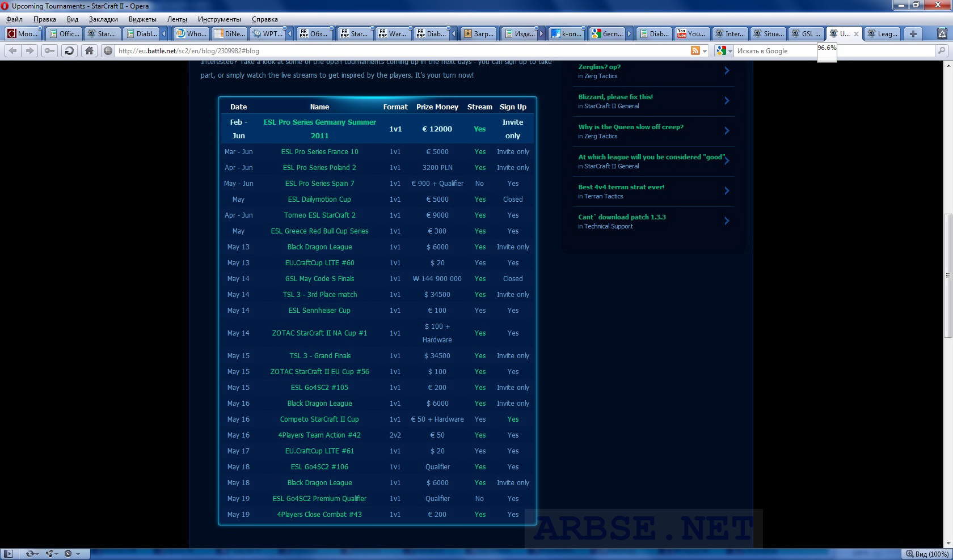Open arrow for 'Zerglins? op?' topic
This screenshot has width=953, height=560.
coord(727,71)
